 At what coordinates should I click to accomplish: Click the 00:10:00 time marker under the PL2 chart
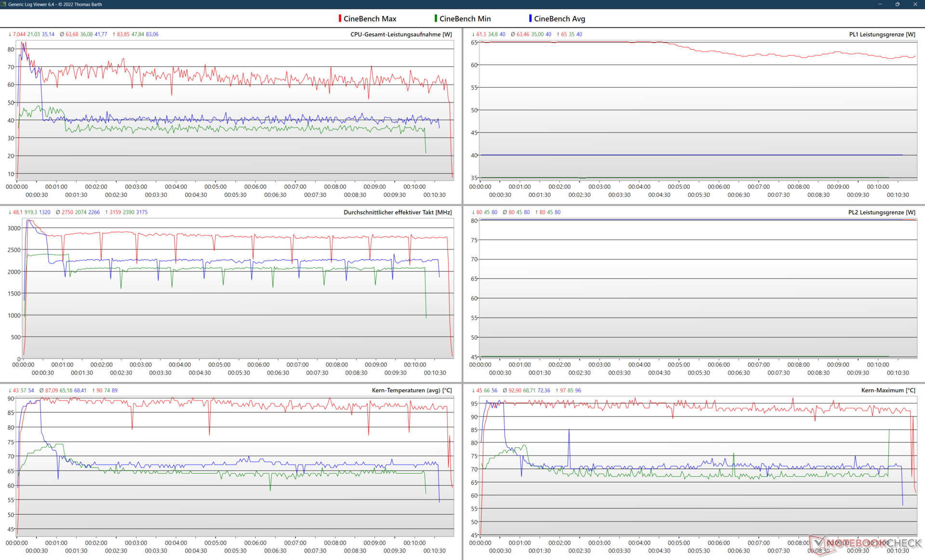(x=878, y=365)
